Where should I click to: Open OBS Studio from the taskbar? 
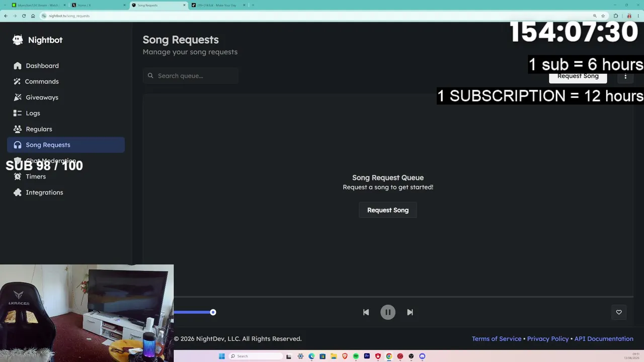tap(411, 356)
